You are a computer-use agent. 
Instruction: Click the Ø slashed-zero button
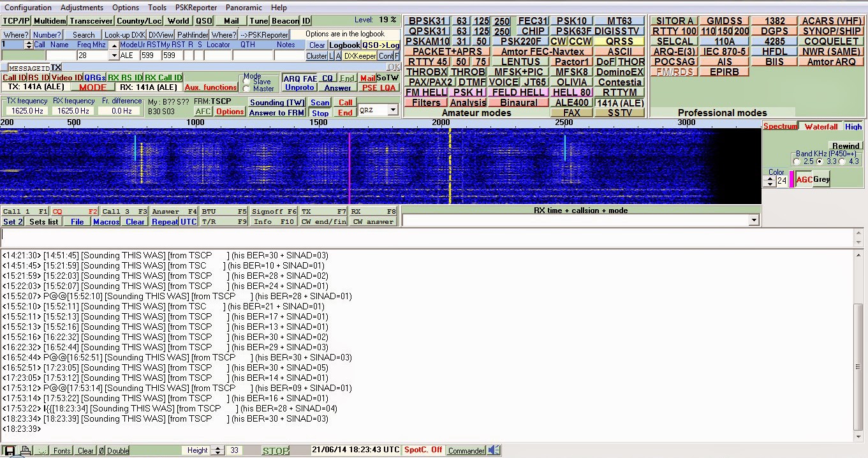pyautogui.click(x=101, y=450)
